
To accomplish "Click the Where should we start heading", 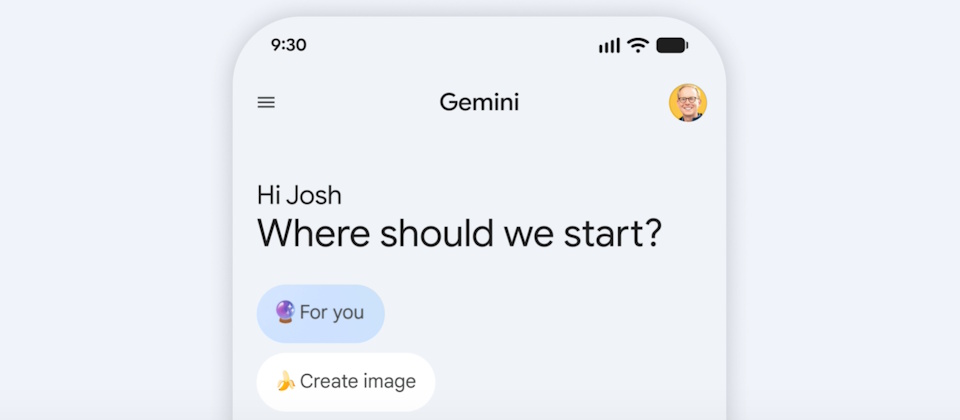I will point(459,233).
